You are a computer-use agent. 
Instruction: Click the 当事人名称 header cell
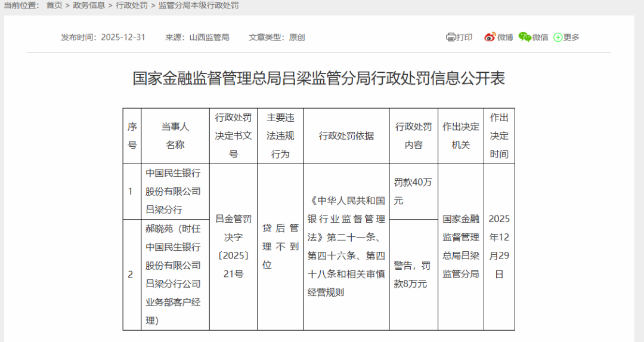pyautogui.click(x=175, y=136)
